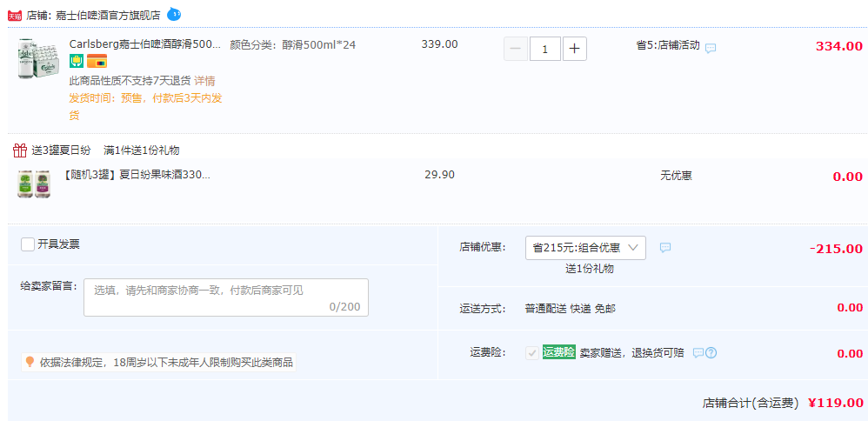Click the 满1件送1份礼物 promotion text
The width and height of the screenshot is (868, 421).
(141, 150)
